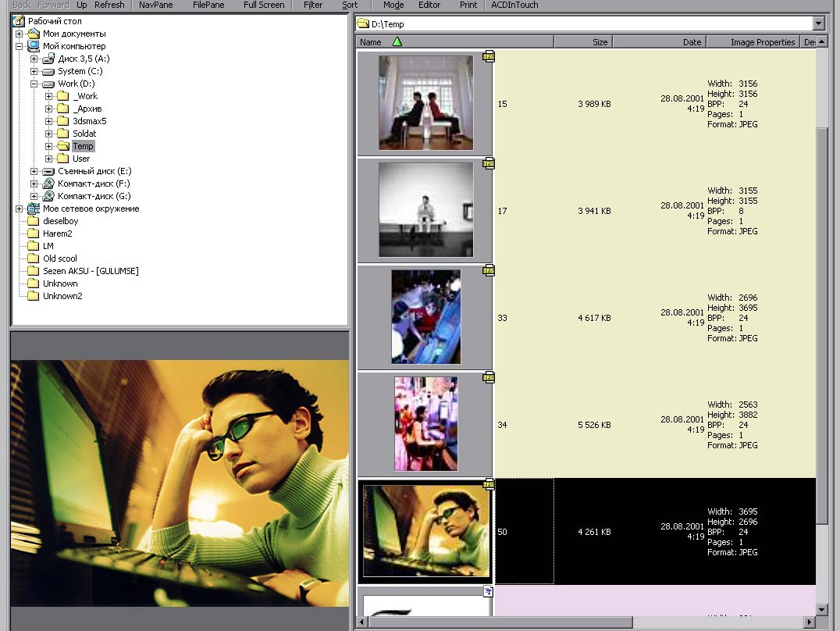Select the Work (D:) drive icon
The height and width of the screenshot is (631, 840).
(x=48, y=84)
